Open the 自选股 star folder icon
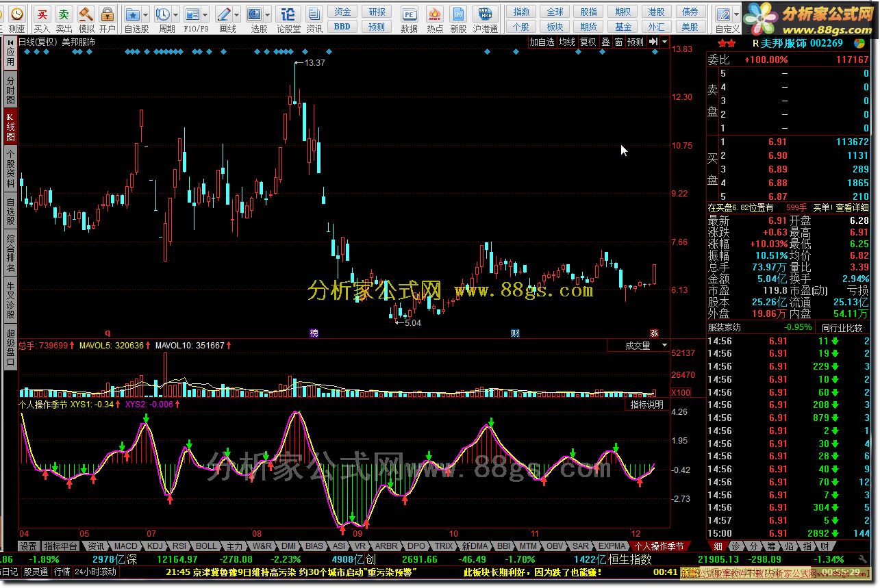The image size is (880, 588). pos(133,14)
